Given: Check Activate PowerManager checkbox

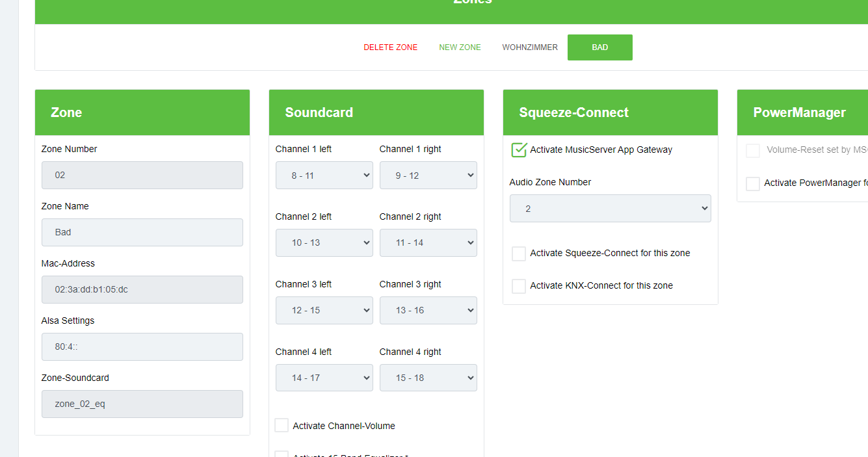Looking at the screenshot, I should click(x=753, y=183).
